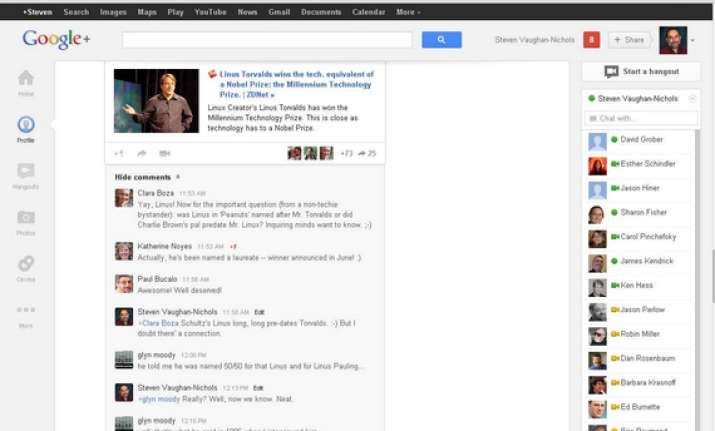
Task: Open Maps in the top black bar
Action: (147, 12)
